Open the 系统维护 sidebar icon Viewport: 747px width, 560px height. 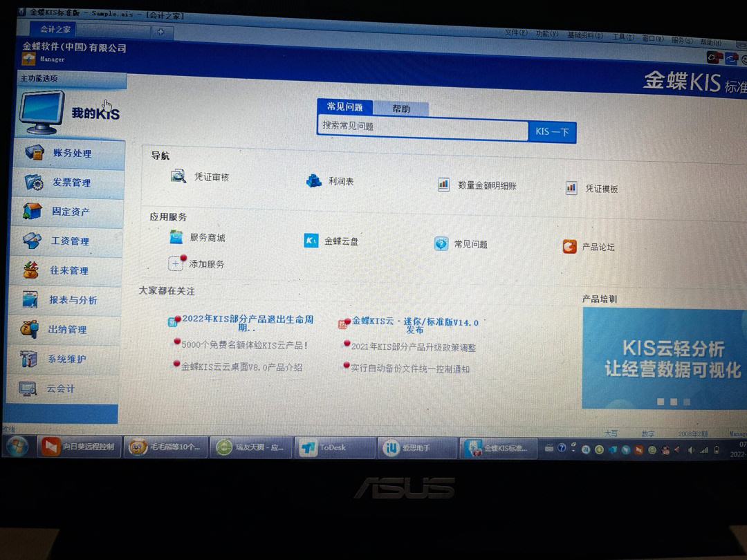28,359
